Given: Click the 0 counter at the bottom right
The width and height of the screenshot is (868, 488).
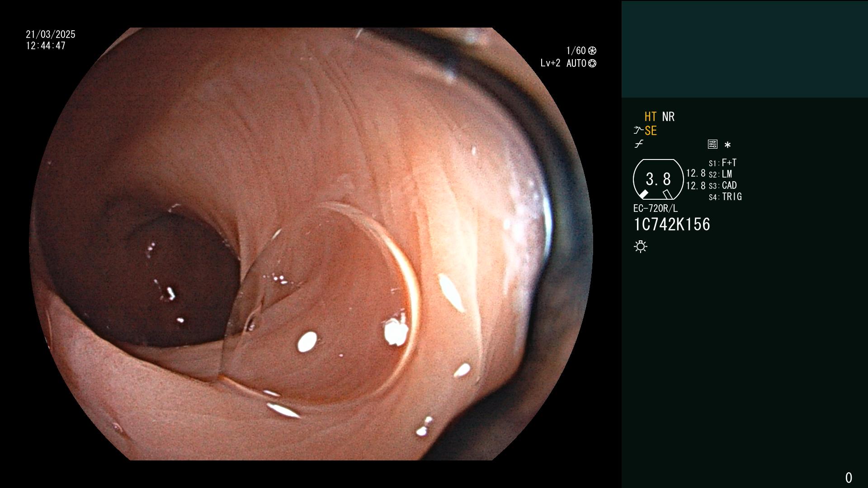Looking at the screenshot, I should [x=849, y=478].
